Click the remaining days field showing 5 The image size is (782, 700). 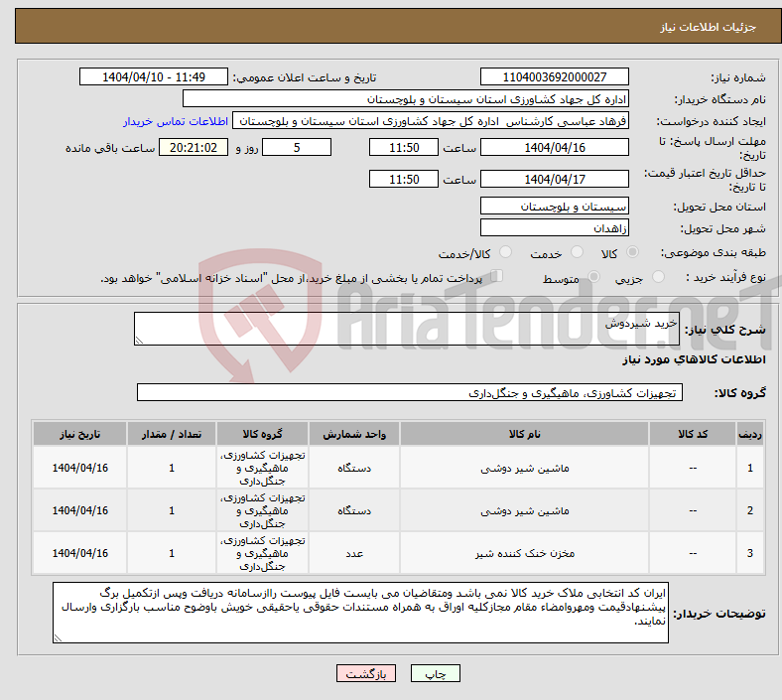pyautogui.click(x=297, y=147)
